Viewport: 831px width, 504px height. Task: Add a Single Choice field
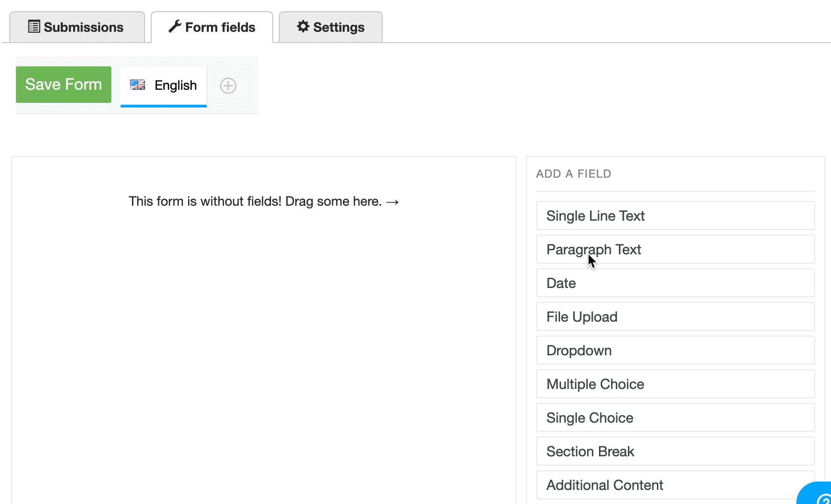675,418
